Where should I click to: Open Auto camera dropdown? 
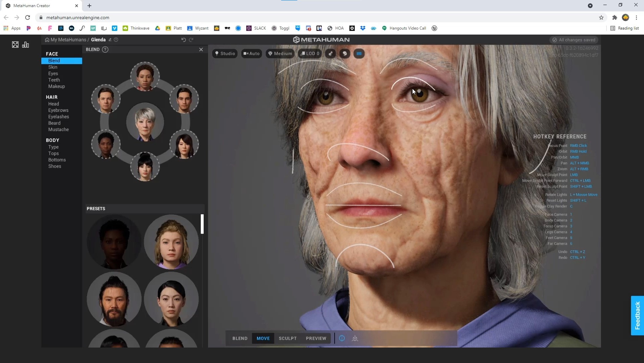[x=251, y=53]
